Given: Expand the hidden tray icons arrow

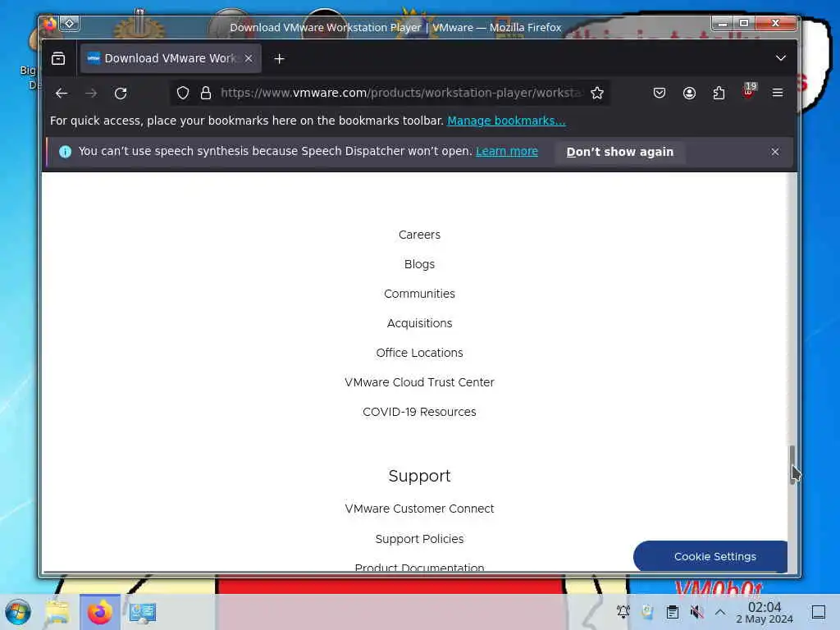Looking at the screenshot, I should (720, 612).
